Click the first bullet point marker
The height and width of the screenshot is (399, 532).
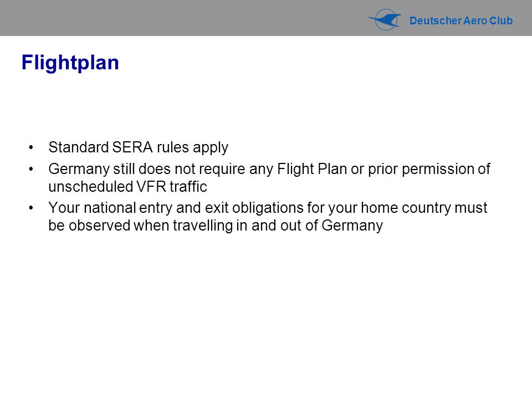(x=31, y=147)
